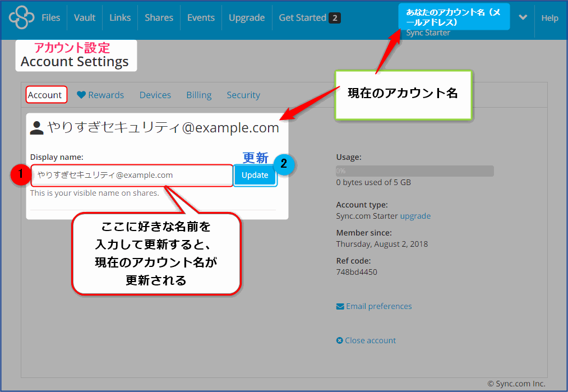This screenshot has height=392, width=568.
Task: Open Email preferences link
Action: [x=379, y=306]
